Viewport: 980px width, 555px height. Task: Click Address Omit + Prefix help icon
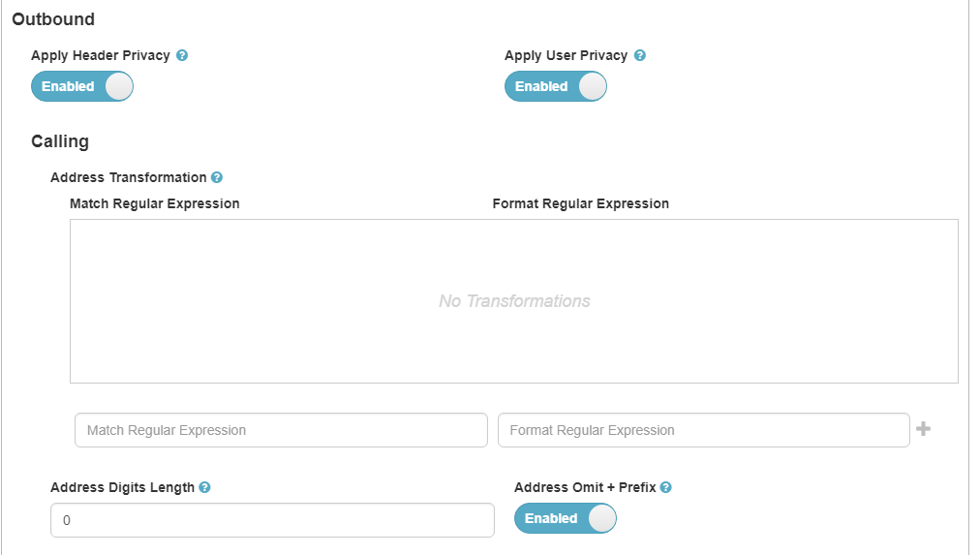tap(665, 488)
